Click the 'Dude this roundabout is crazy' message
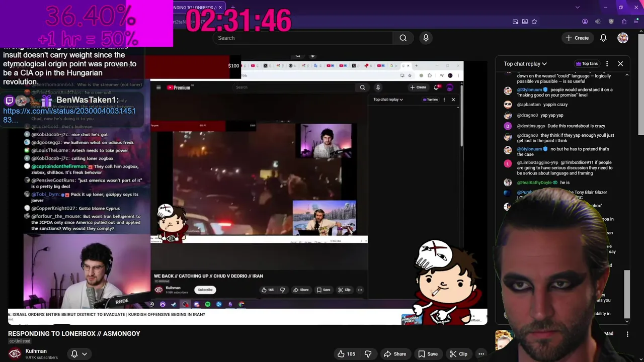The height and width of the screenshot is (362, 644). pyautogui.click(x=576, y=126)
